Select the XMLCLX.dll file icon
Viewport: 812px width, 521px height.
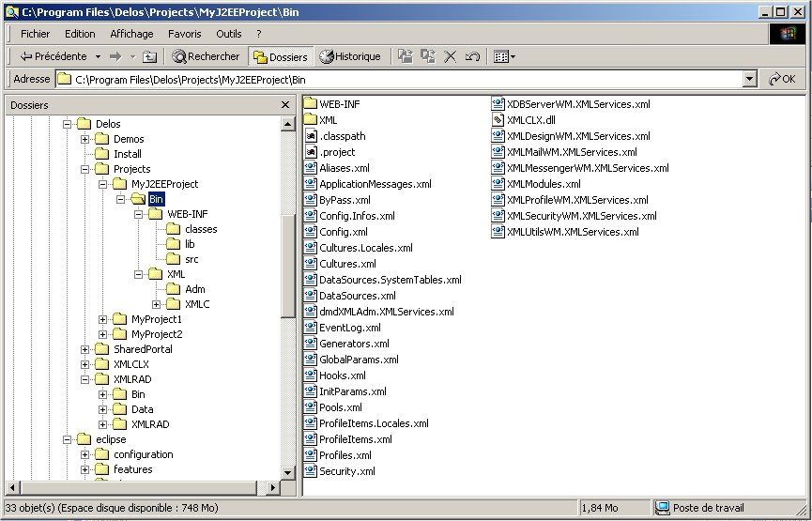click(498, 120)
